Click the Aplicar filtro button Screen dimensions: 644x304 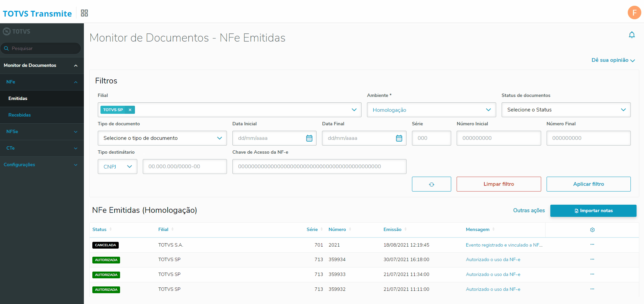coord(589,184)
